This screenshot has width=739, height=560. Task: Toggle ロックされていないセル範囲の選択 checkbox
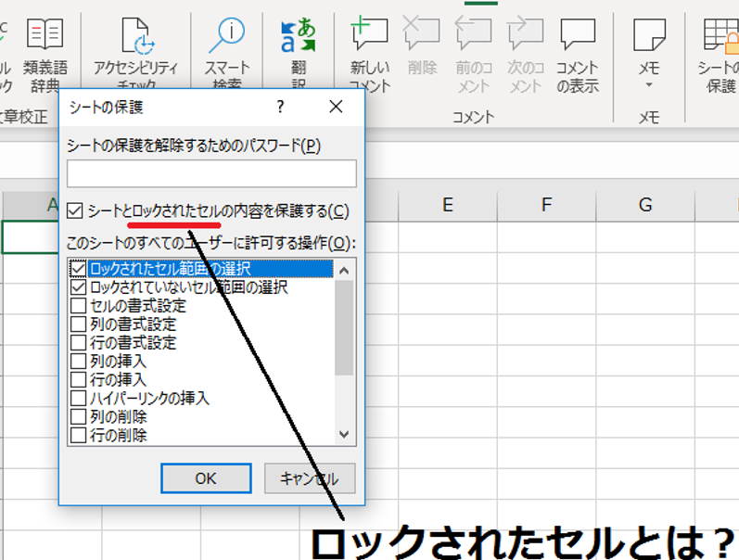(78, 287)
